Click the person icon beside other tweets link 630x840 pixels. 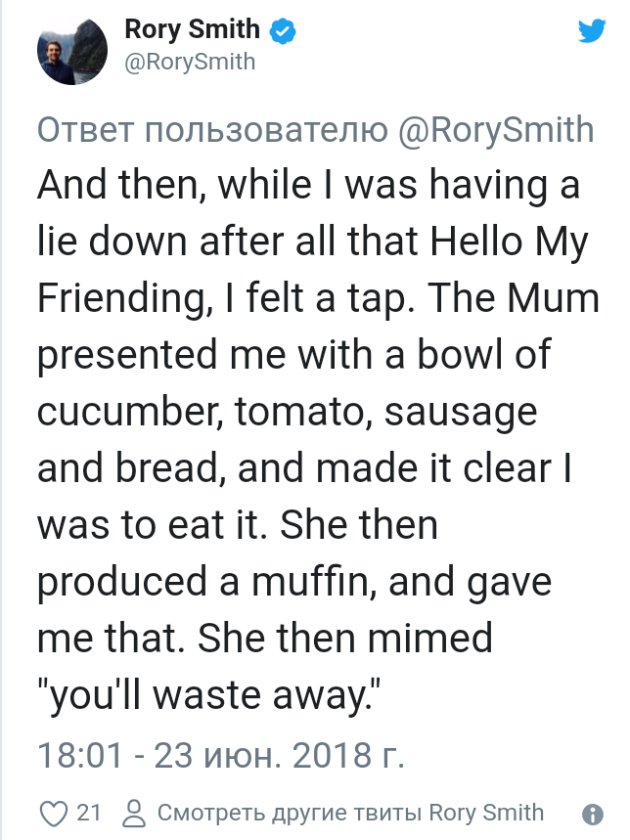coord(136,813)
